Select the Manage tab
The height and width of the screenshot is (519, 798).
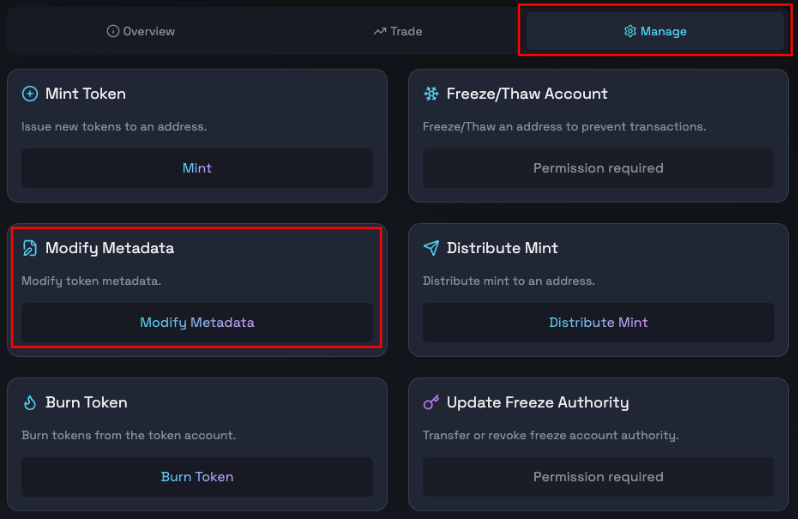pyautogui.click(x=655, y=31)
